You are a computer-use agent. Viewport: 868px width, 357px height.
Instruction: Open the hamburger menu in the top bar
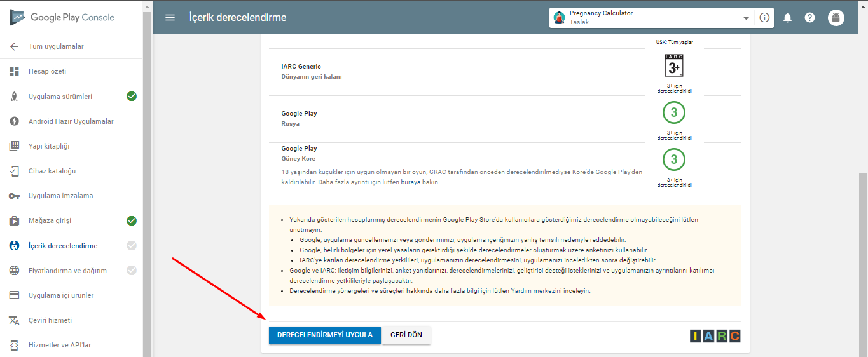(170, 17)
